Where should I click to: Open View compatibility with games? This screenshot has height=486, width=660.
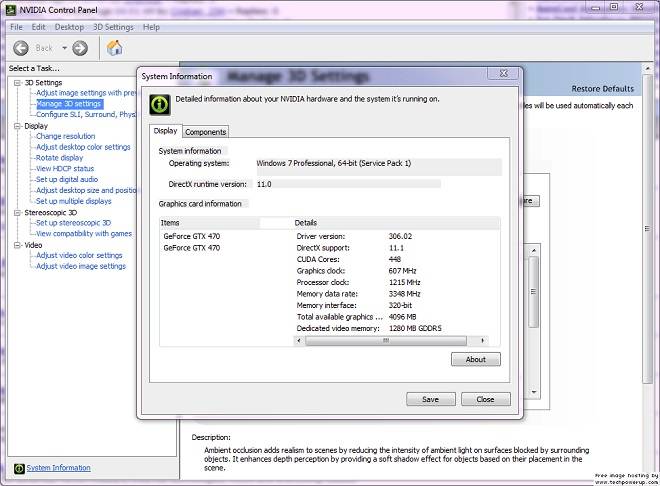point(84,234)
